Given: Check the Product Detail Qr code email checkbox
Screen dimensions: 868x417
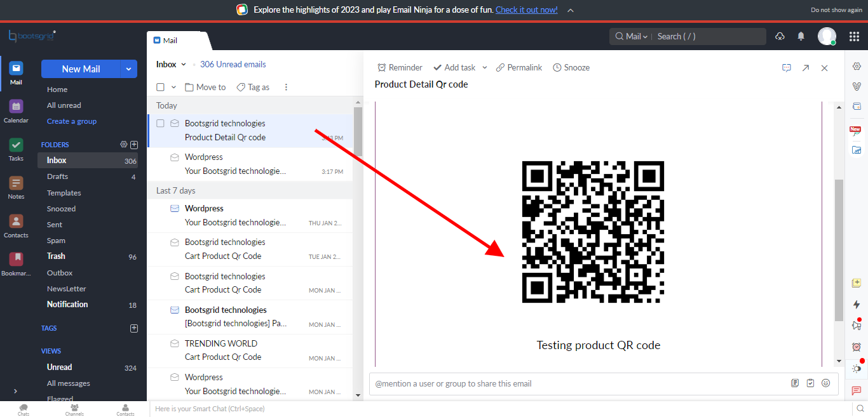Looking at the screenshot, I should pyautogui.click(x=161, y=123).
